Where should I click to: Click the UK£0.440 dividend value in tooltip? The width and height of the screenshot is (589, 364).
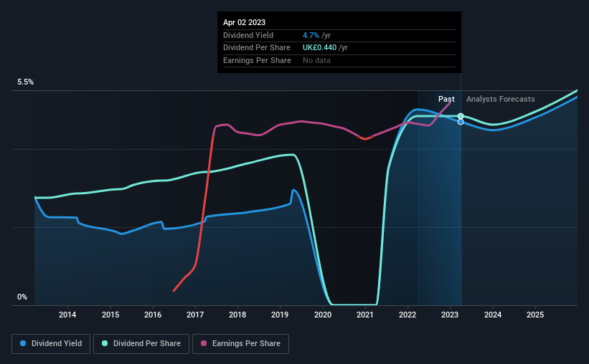tap(319, 48)
